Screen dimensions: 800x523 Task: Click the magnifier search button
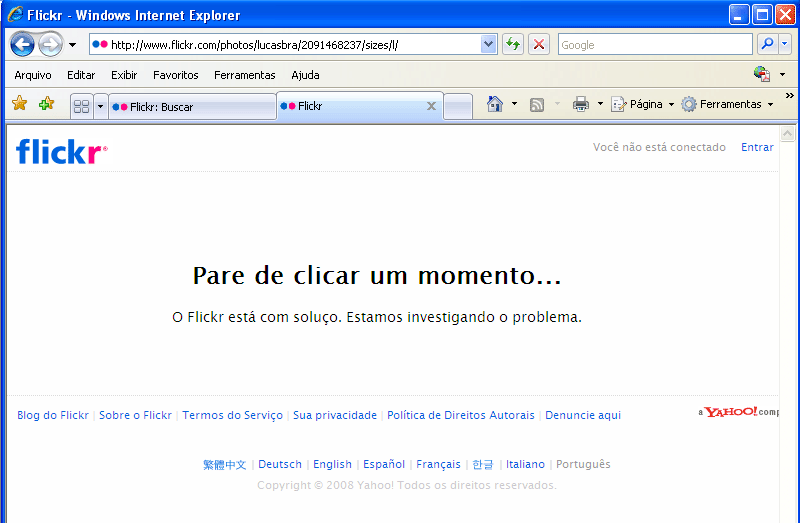pyautogui.click(x=767, y=44)
